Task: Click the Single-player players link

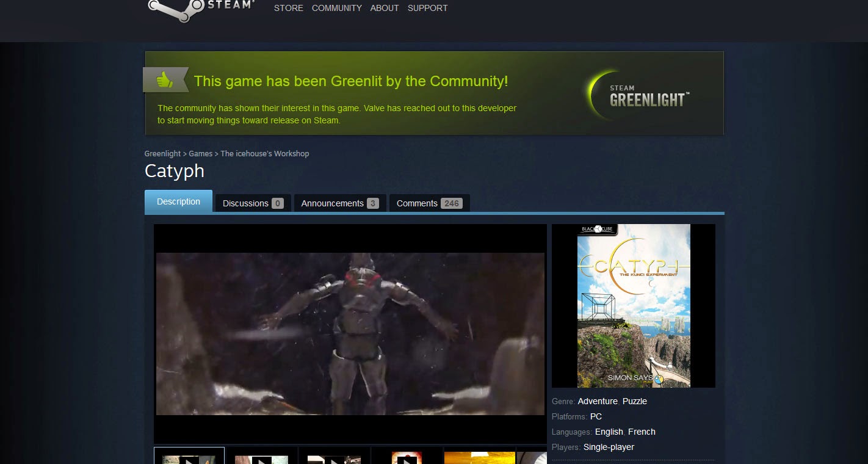Action: 609,447
